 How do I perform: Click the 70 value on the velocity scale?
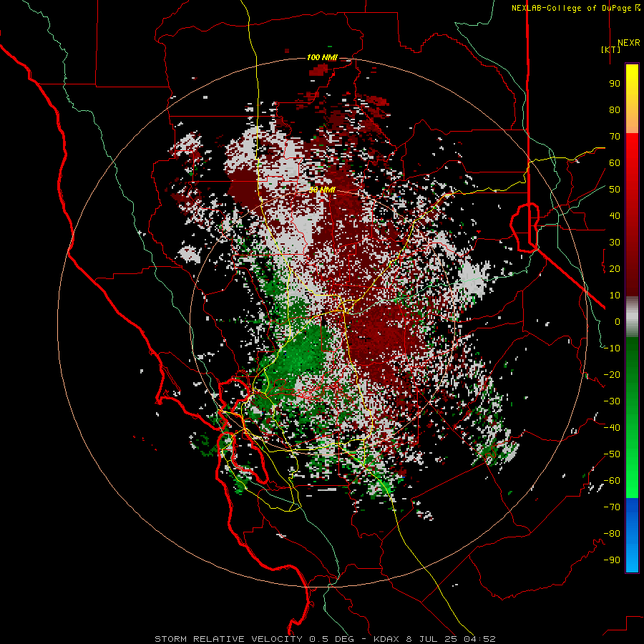(615, 137)
